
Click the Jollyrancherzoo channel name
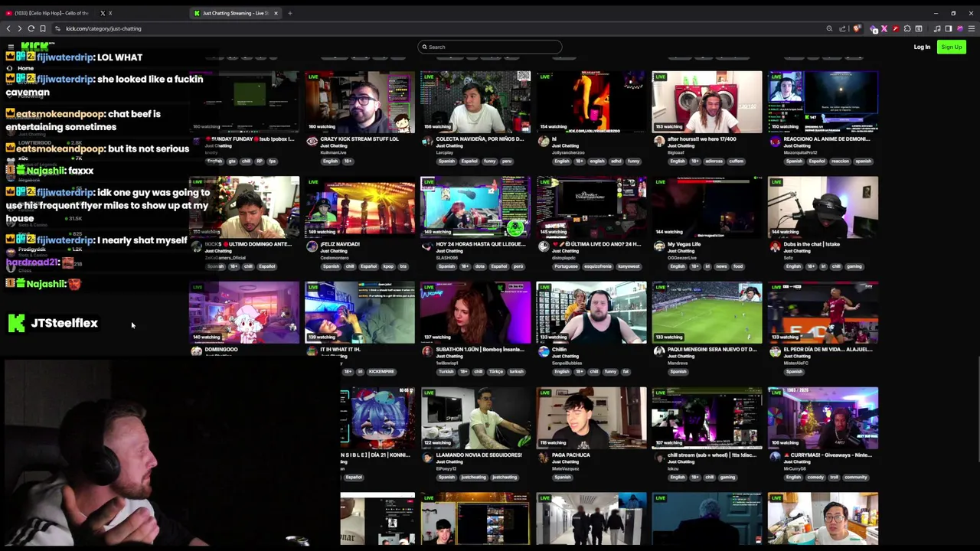[570, 152]
